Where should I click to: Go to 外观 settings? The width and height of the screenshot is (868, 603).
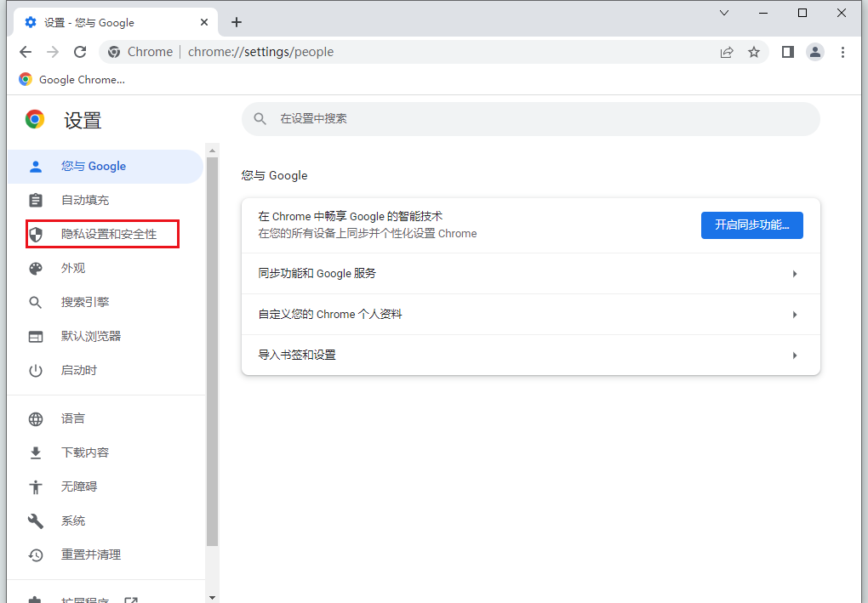click(x=106, y=268)
